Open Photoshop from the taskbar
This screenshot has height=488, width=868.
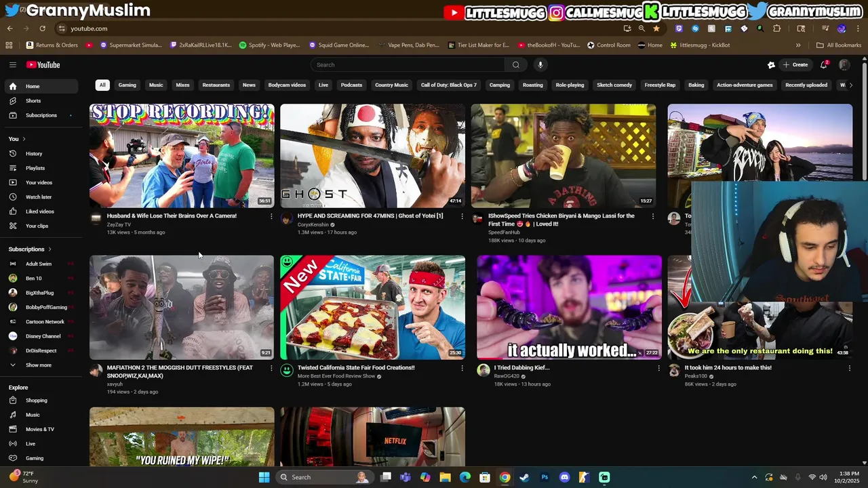click(545, 477)
